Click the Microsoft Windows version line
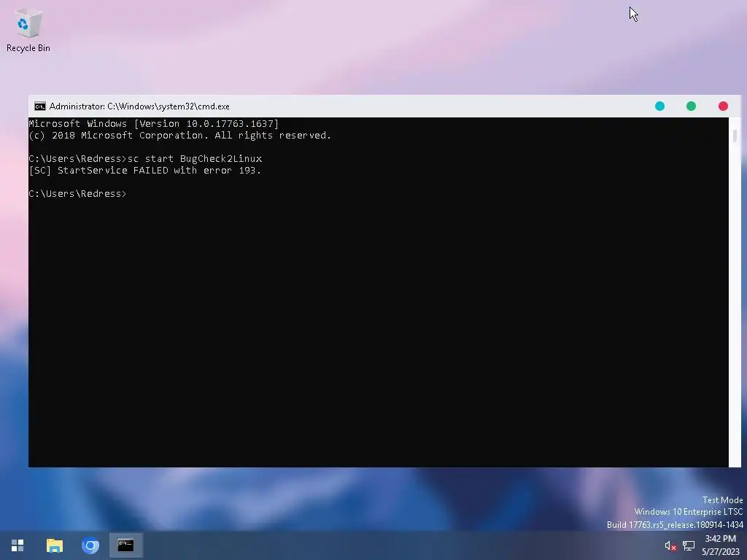 (153, 124)
